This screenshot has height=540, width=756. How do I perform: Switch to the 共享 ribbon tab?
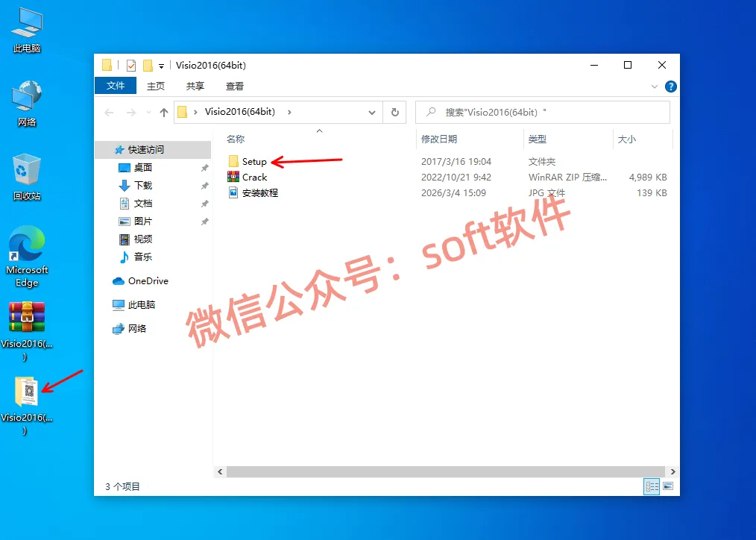tap(195, 86)
